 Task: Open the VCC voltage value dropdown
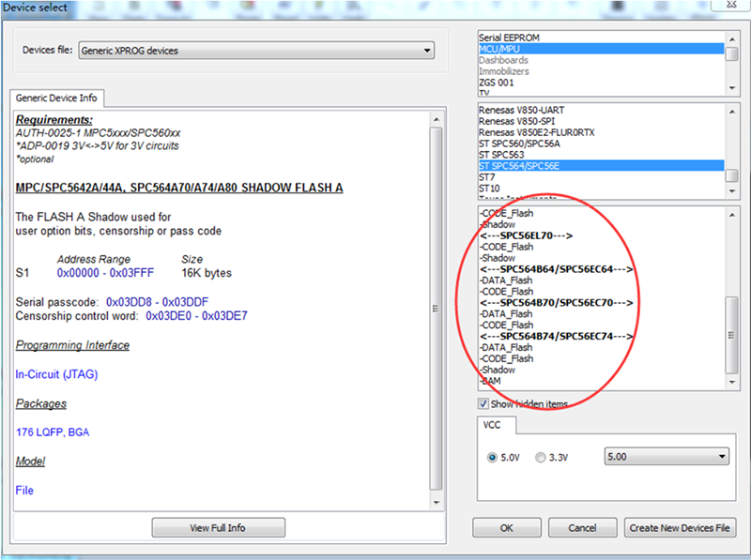pos(667,457)
